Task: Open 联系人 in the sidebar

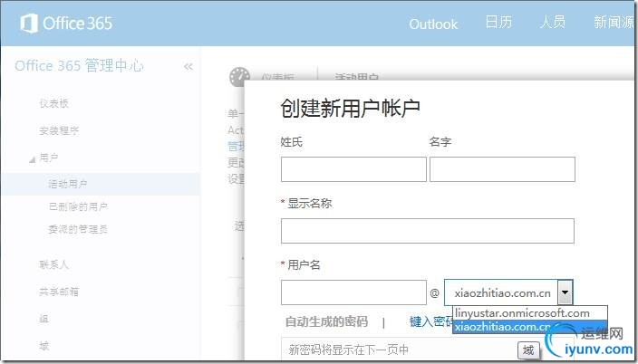Action: (x=53, y=264)
